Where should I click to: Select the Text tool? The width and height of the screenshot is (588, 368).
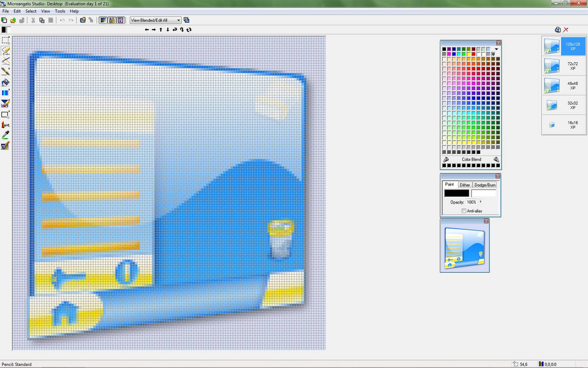pos(6,125)
